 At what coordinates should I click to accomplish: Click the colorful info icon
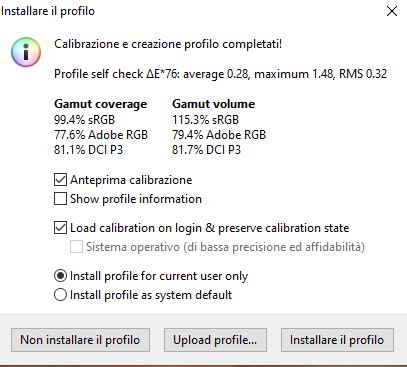click(x=26, y=52)
